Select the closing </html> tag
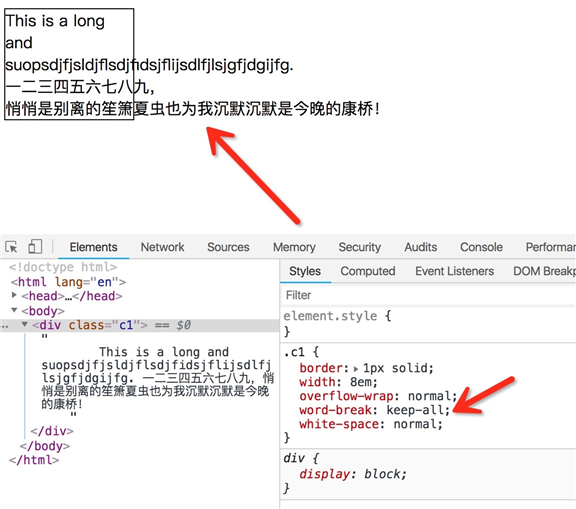Image resolution: width=576 pixels, height=509 pixels. (x=34, y=460)
